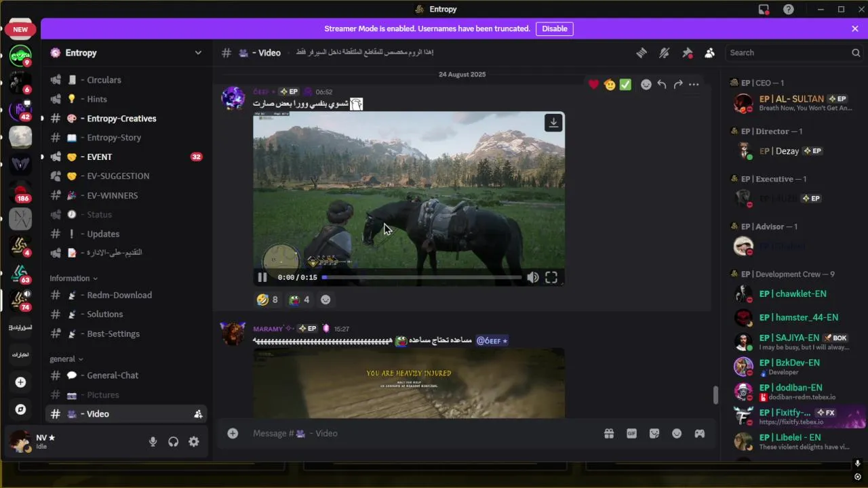868x488 pixels.
Task: Seek along the video progress bar
Action: click(x=422, y=277)
